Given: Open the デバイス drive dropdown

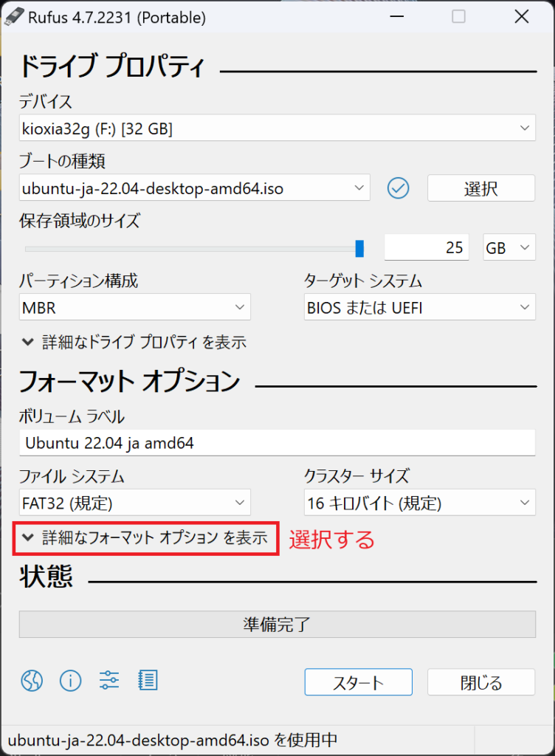Looking at the screenshot, I should click(277, 128).
